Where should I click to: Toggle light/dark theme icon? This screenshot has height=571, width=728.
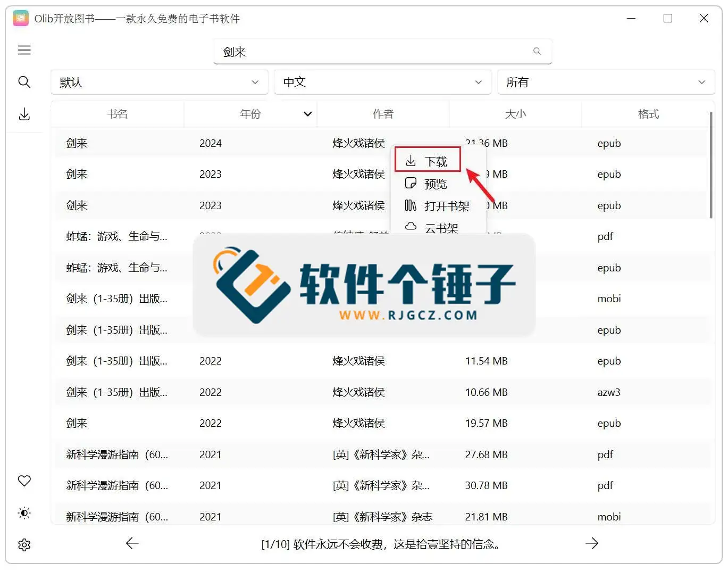coord(24,513)
